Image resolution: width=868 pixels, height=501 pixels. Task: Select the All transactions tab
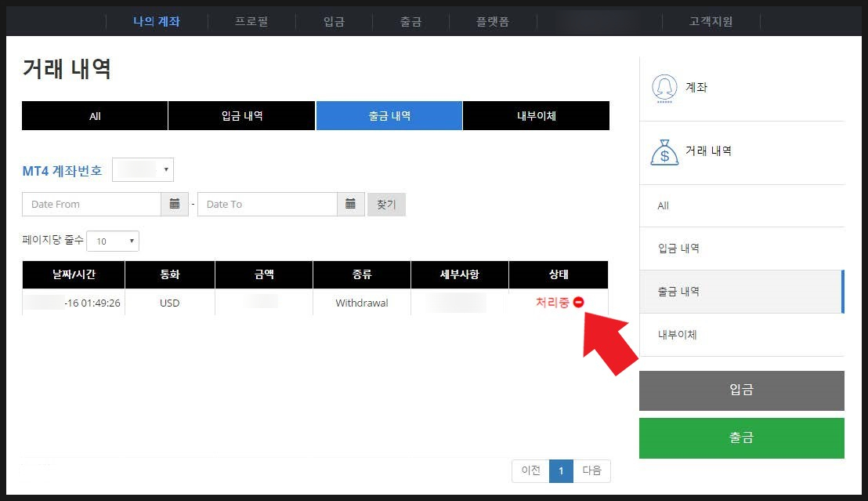coord(95,116)
